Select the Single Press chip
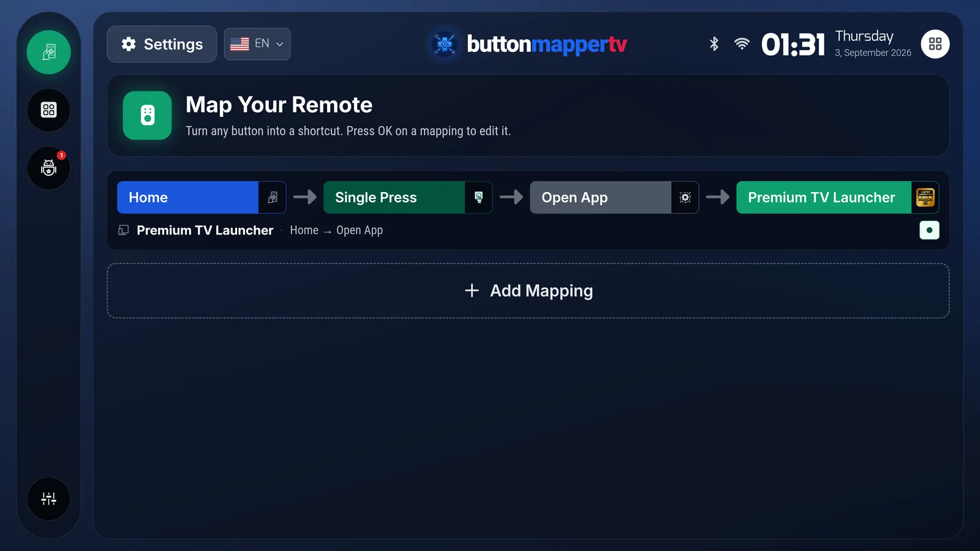The image size is (980, 551). pos(394,197)
